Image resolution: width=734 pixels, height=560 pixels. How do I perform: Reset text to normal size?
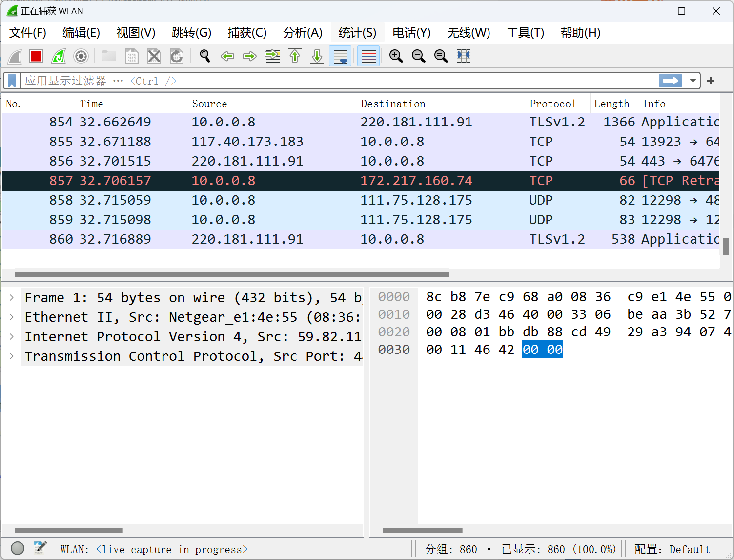441,56
